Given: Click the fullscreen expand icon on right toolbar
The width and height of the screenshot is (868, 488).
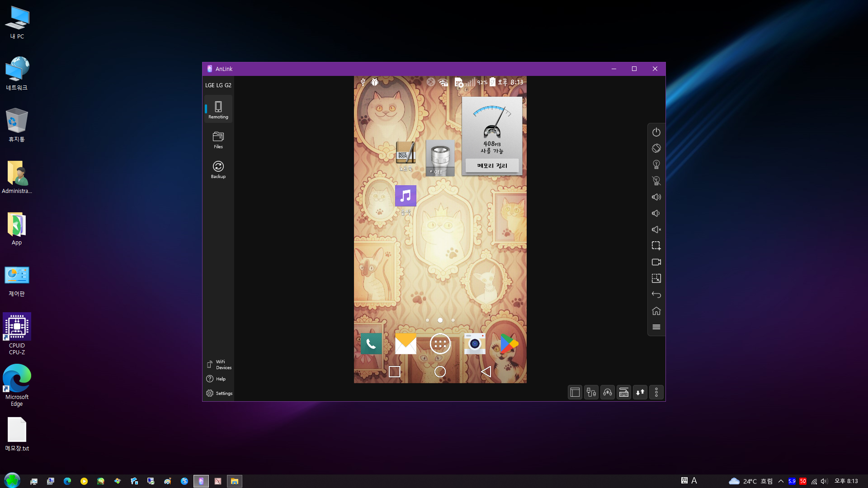Looking at the screenshot, I should 656,278.
